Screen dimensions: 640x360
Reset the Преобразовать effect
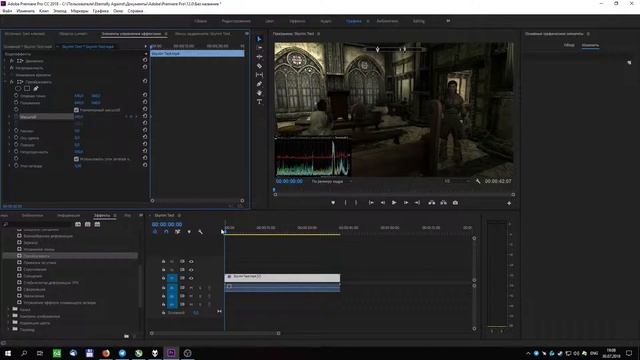145,81
